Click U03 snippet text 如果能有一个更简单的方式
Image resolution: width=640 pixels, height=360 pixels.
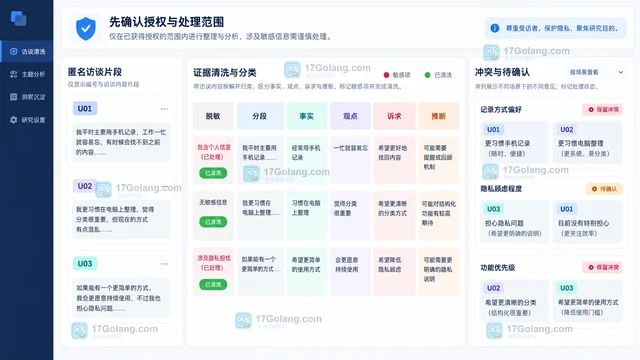click(121, 298)
